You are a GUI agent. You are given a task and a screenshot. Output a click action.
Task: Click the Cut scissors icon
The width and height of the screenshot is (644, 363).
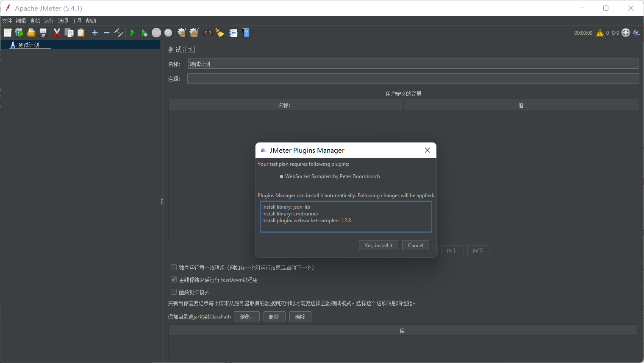click(57, 33)
